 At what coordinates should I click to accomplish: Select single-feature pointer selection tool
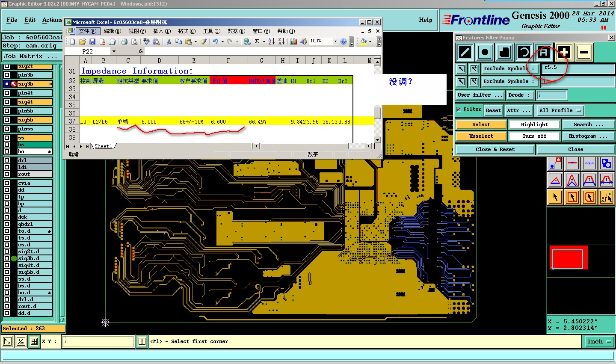pyautogui.click(x=555, y=197)
